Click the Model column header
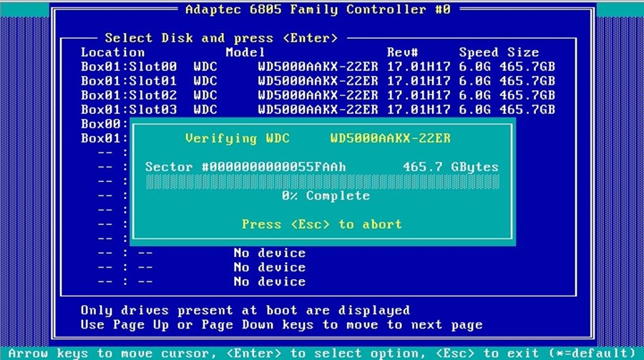The image size is (644, 360). pos(245,52)
